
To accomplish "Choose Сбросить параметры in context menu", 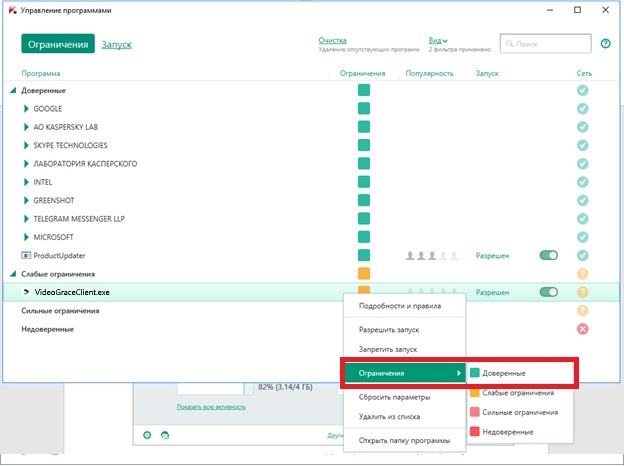I will 404,397.
